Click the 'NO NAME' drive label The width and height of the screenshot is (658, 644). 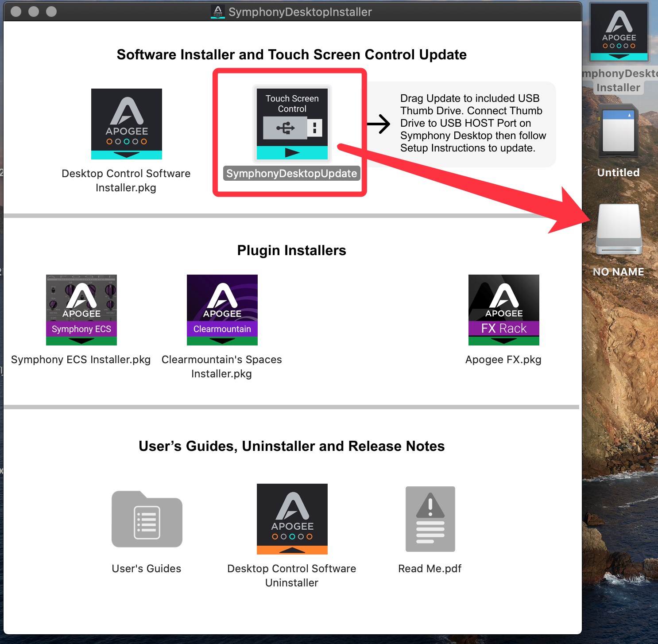(619, 272)
